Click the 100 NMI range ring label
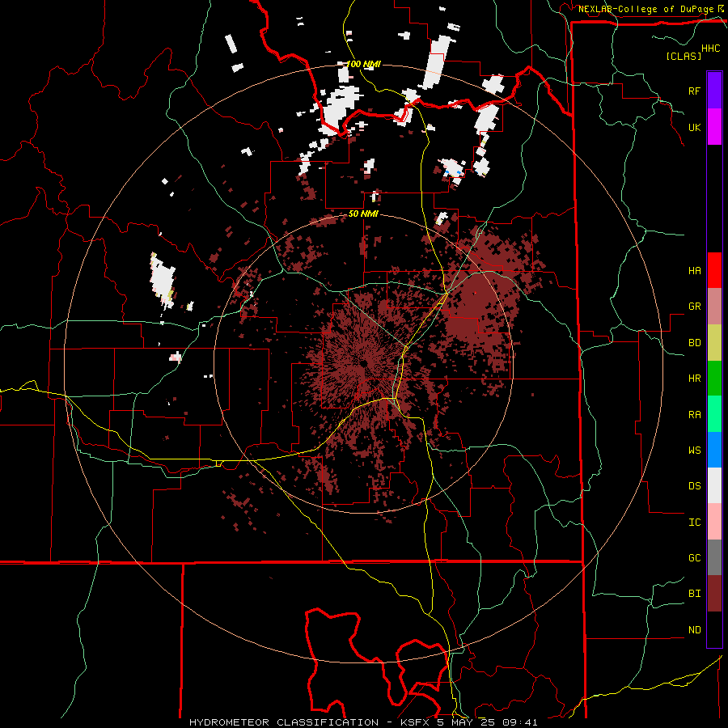Viewport: 728px width, 728px height. 363,64
